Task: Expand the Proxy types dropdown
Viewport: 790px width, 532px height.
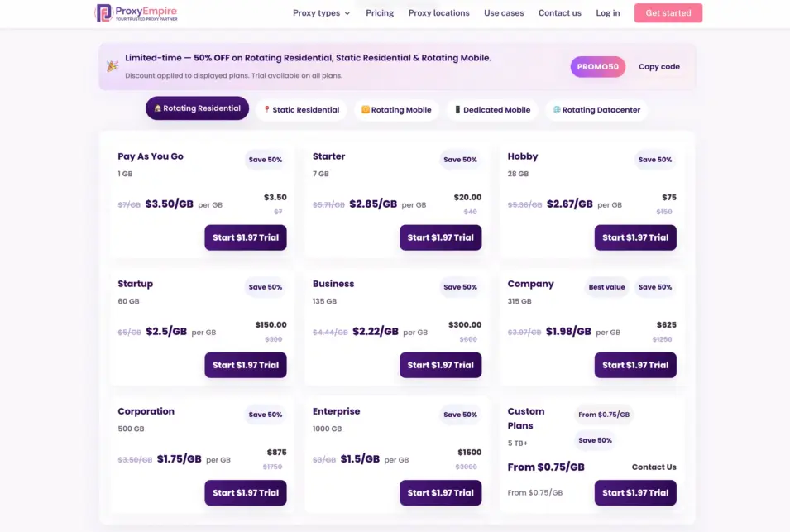Action: pyautogui.click(x=321, y=13)
